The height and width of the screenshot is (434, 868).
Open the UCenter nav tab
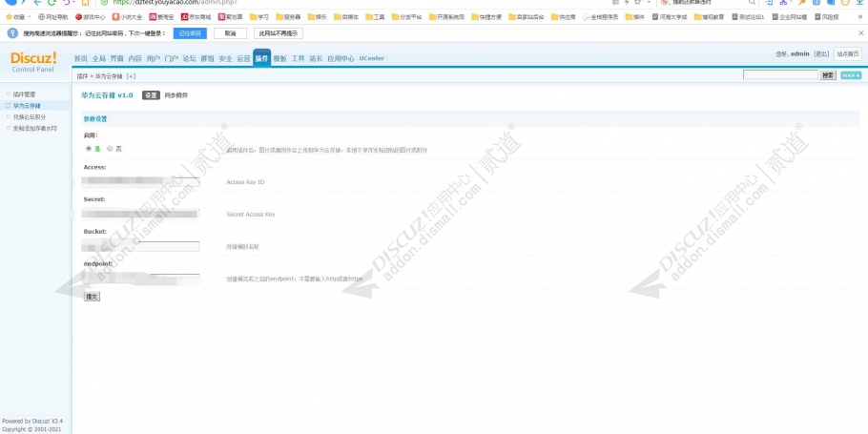pyautogui.click(x=371, y=58)
